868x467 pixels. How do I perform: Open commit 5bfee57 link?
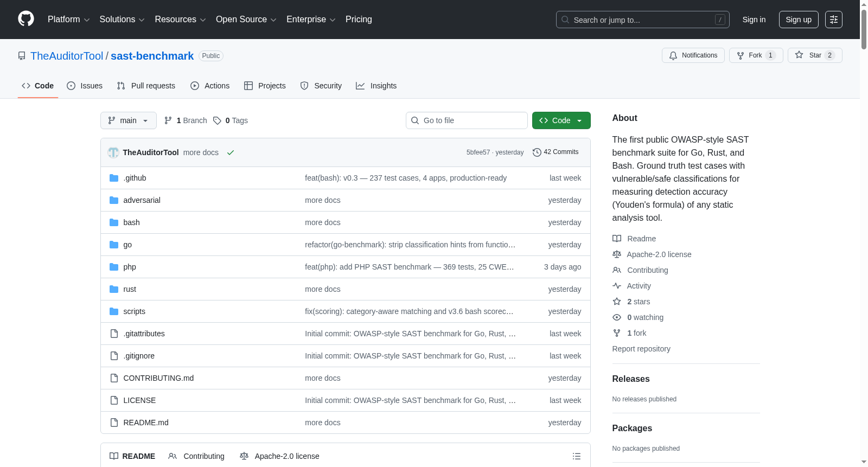478,152
